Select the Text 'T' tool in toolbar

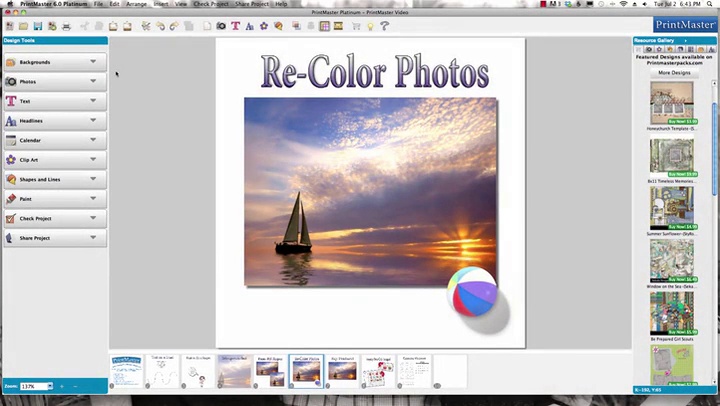[x=235, y=26]
